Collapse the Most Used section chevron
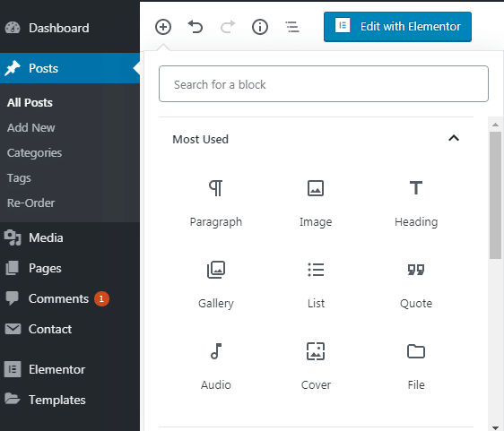504x431 pixels. 454,138
